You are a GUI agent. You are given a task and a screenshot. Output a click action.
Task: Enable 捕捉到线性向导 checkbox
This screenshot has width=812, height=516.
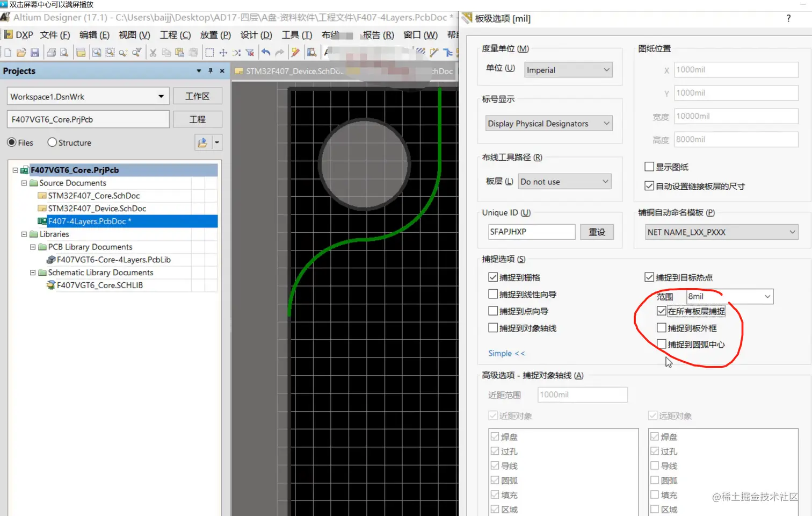(493, 294)
